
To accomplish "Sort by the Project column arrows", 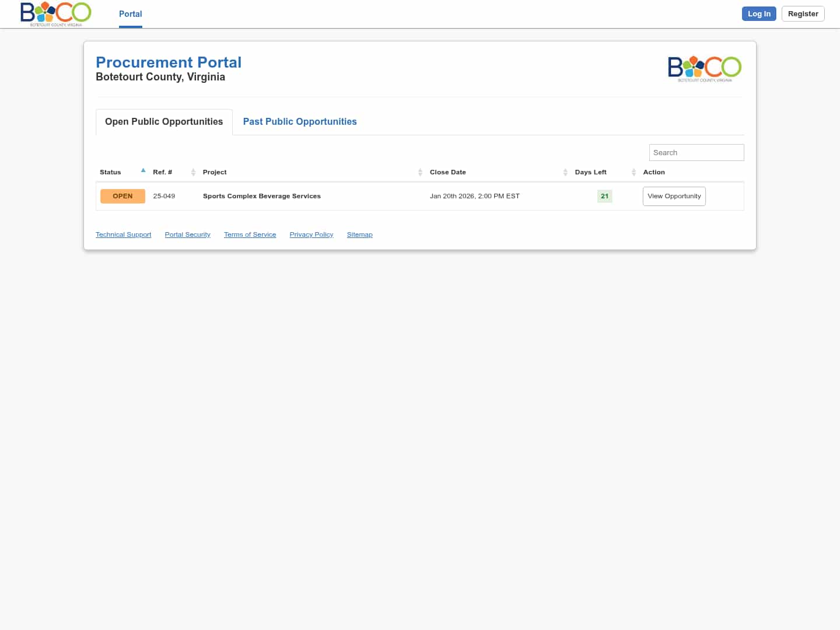I will 420,172.
